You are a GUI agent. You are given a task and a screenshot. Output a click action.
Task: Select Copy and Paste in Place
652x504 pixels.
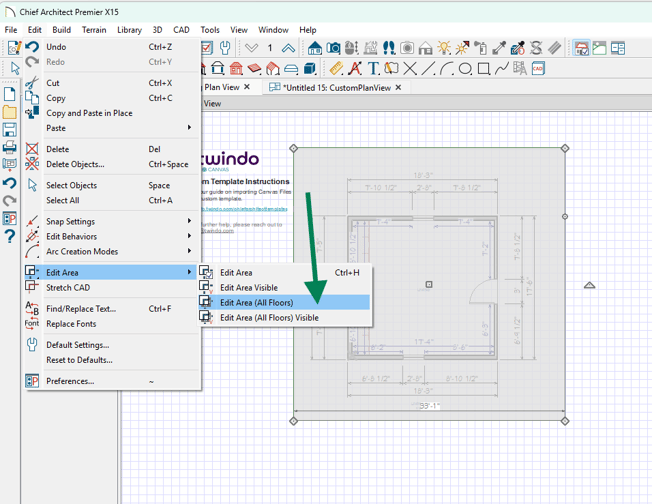(x=113, y=113)
